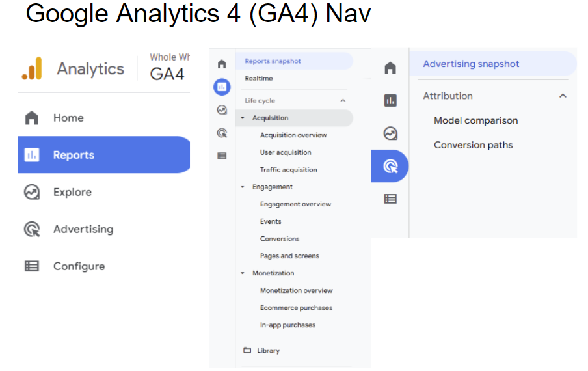The width and height of the screenshot is (588, 371).
Task: Click the explore icon in the right icon rail
Action: click(x=390, y=133)
